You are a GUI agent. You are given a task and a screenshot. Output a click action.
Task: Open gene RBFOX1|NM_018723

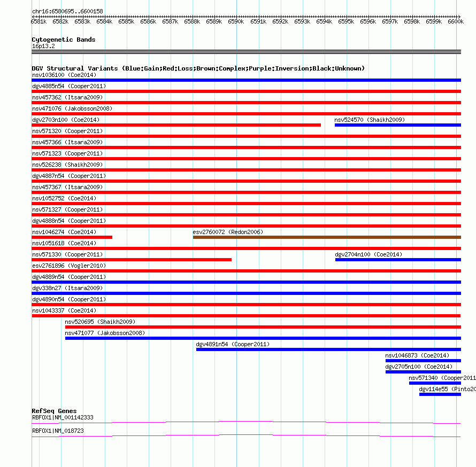(x=58, y=431)
